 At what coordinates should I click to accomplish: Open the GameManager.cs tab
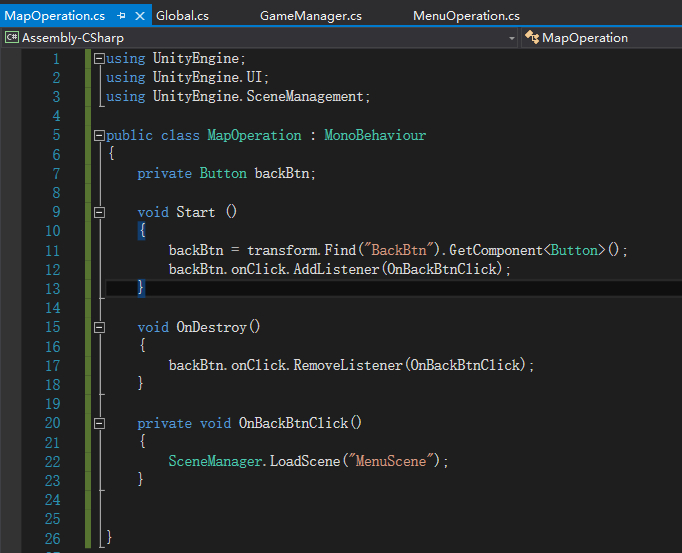tap(310, 16)
